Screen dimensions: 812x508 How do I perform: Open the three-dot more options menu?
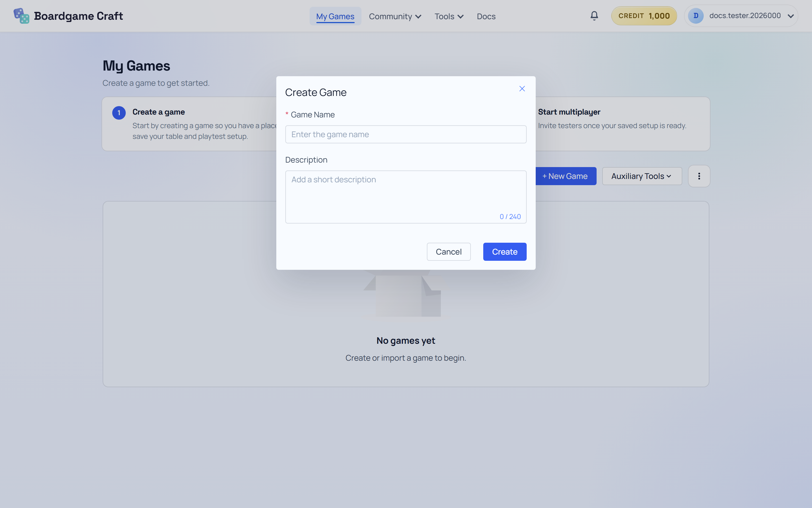tap(699, 176)
